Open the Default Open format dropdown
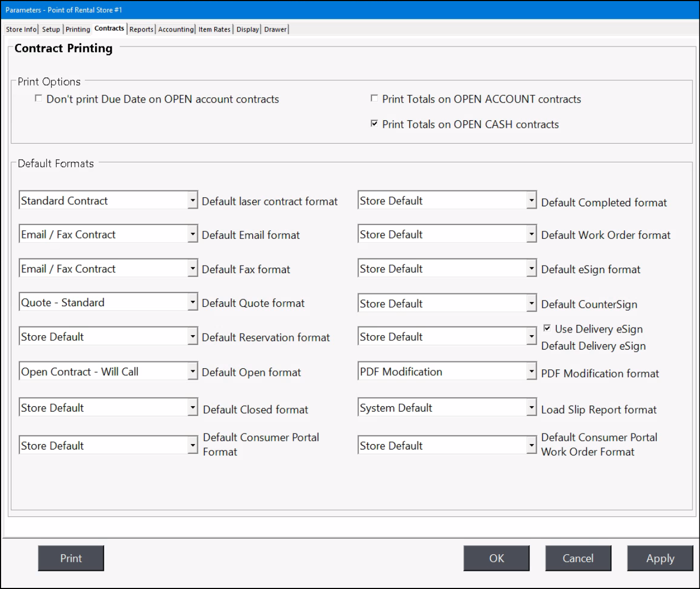This screenshot has width=700, height=589. (192, 372)
